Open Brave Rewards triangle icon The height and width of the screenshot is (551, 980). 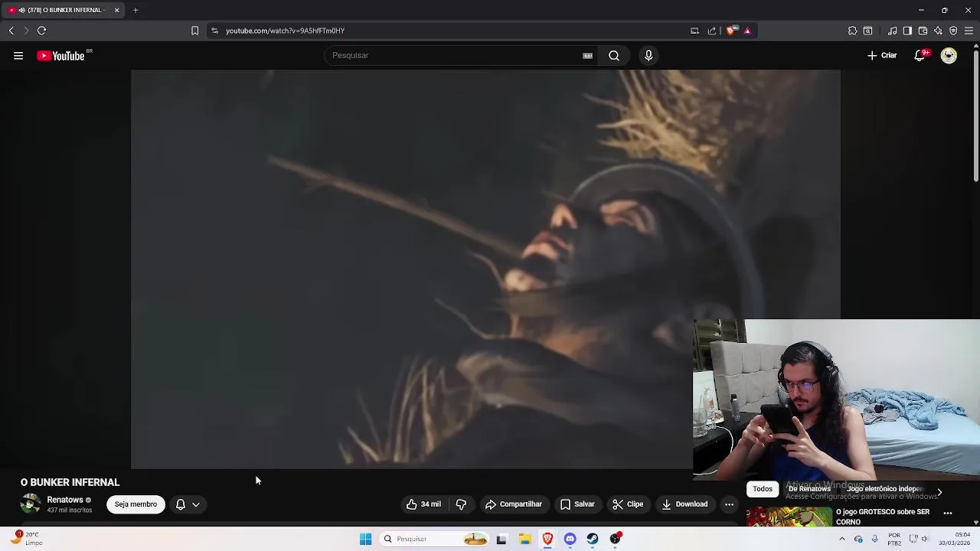coord(747,31)
